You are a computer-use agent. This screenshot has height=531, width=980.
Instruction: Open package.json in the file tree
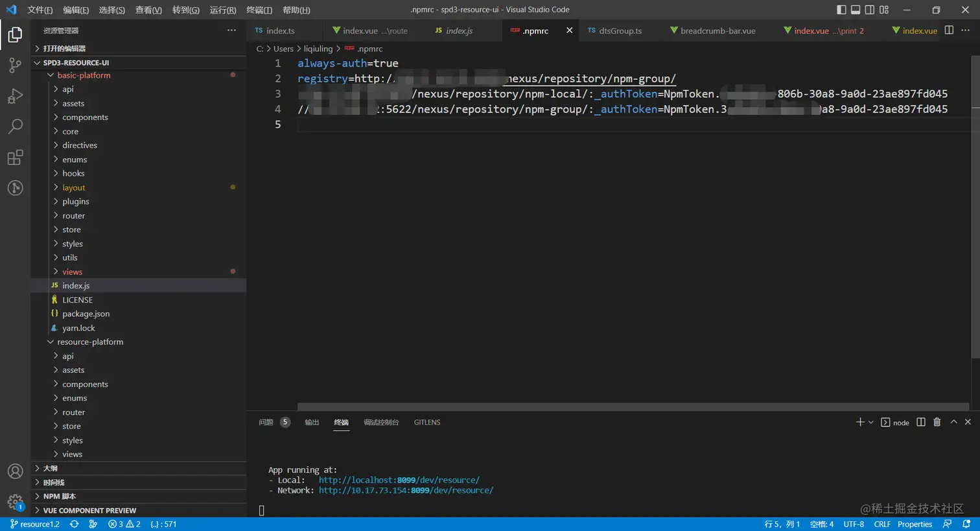click(x=139, y=314)
